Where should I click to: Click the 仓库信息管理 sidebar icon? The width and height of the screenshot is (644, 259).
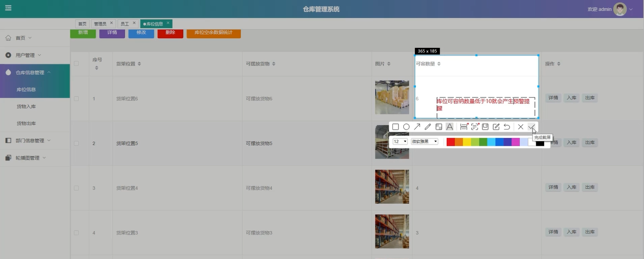pos(8,72)
